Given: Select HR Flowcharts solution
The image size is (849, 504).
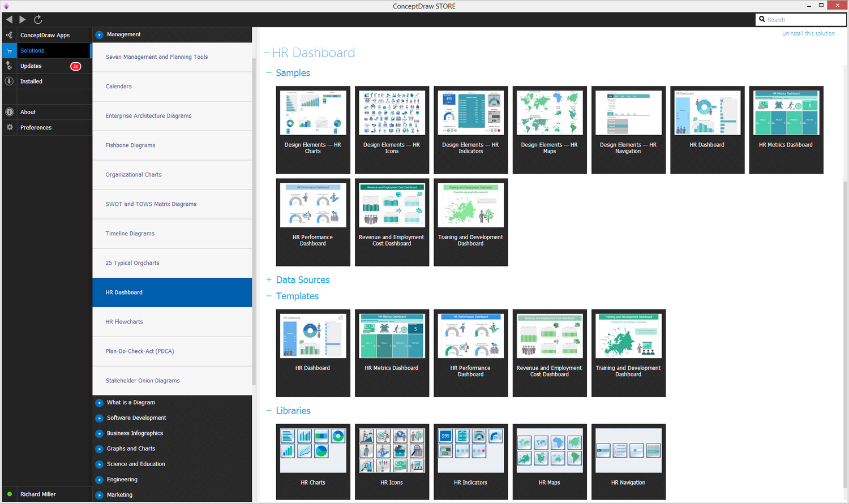Looking at the screenshot, I should (172, 322).
